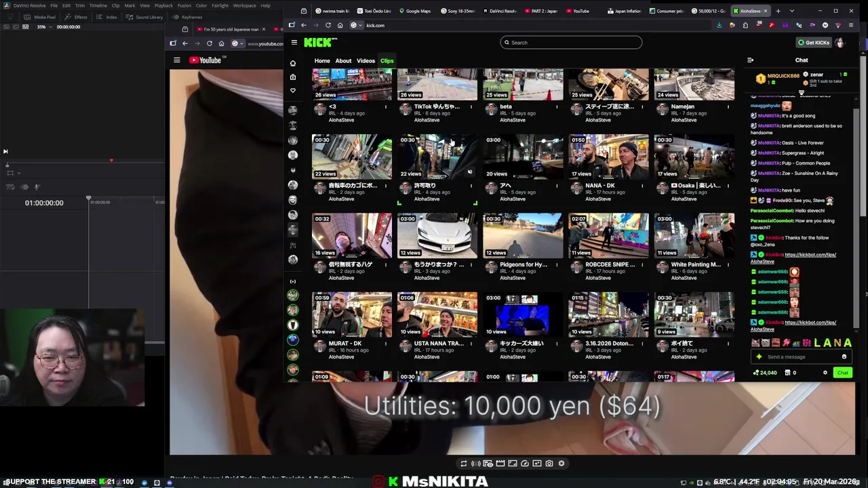Open browser home in the Kick window
Image resolution: width=868 pixels, height=488 pixels.
pyautogui.click(x=340, y=25)
